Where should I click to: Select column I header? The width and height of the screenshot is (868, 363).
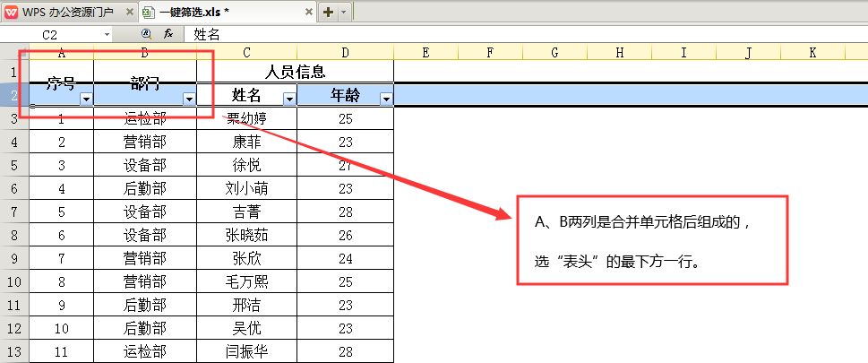point(683,52)
